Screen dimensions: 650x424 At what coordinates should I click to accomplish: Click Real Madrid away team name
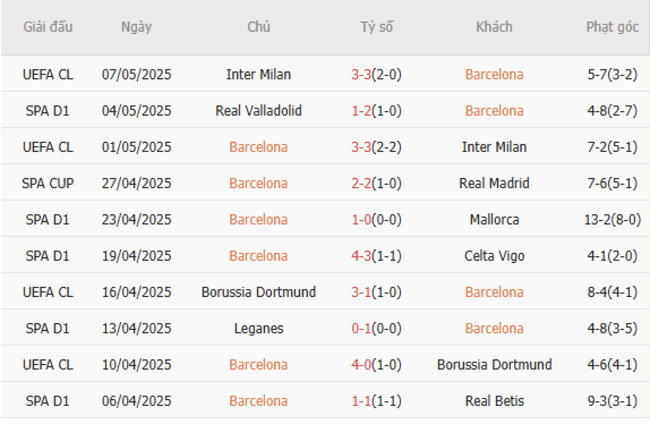click(494, 183)
